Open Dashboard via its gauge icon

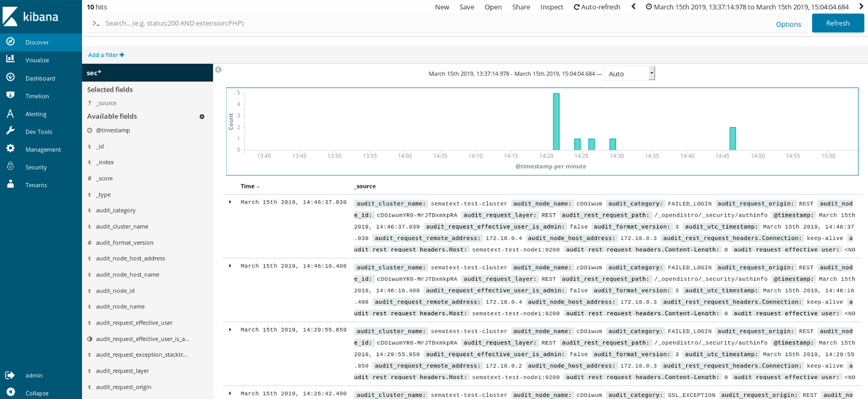coord(10,78)
